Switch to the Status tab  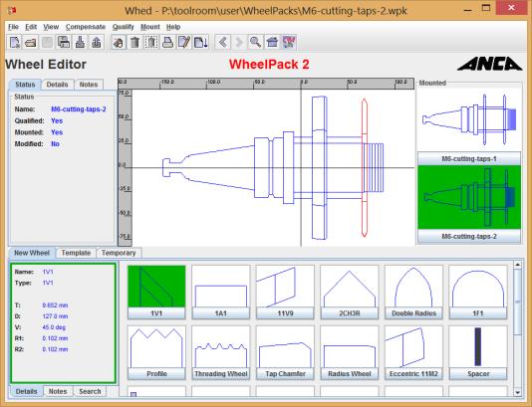(25, 85)
